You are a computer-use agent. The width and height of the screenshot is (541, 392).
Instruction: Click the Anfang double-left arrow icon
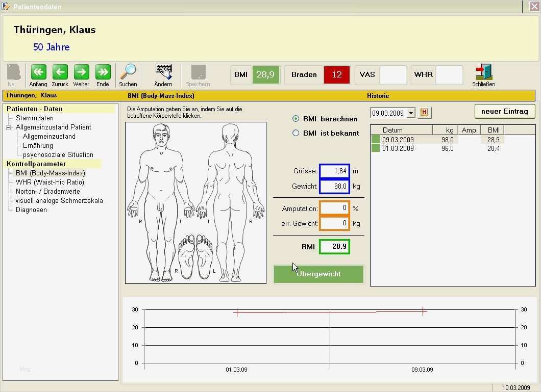pos(38,72)
